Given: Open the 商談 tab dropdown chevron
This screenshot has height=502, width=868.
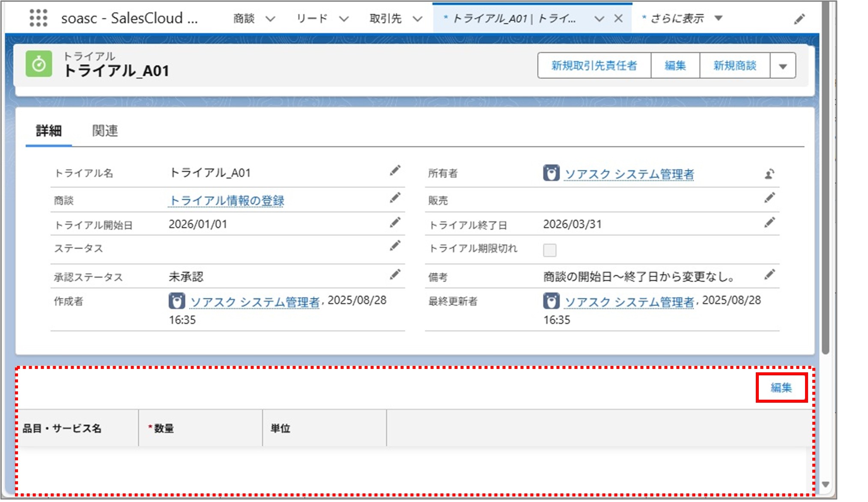Looking at the screenshot, I should click(270, 18).
